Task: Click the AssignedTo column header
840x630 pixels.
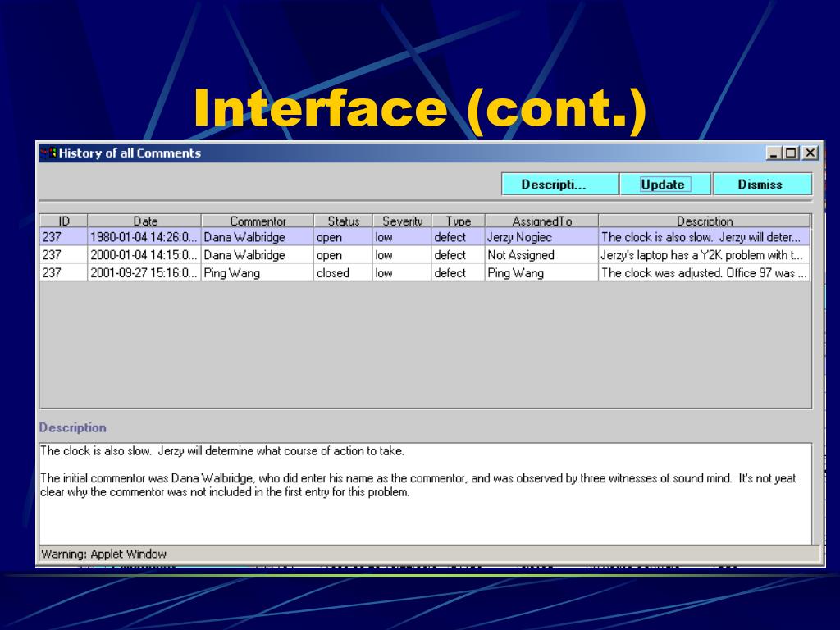Action: 541,221
